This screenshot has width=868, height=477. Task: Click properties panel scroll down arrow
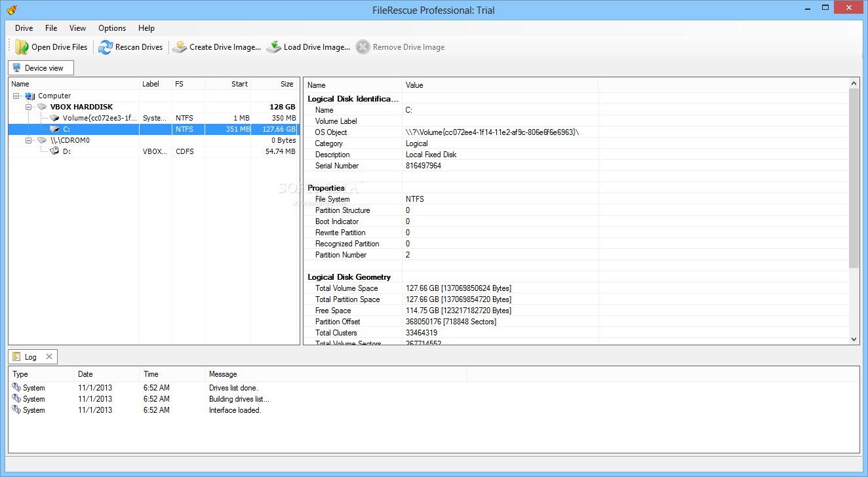click(854, 339)
